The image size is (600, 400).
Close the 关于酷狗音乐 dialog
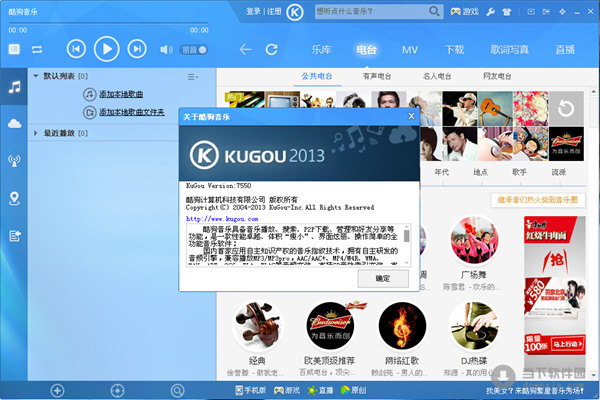pyautogui.click(x=411, y=116)
